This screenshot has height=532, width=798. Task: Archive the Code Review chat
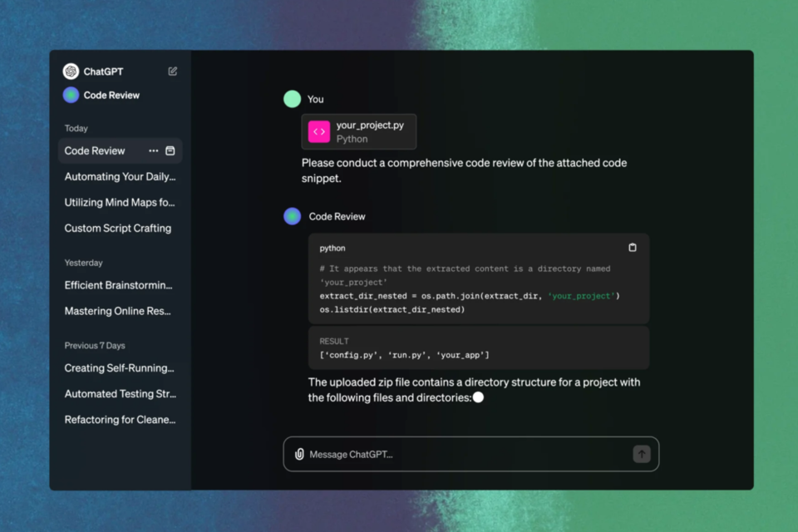(x=170, y=151)
